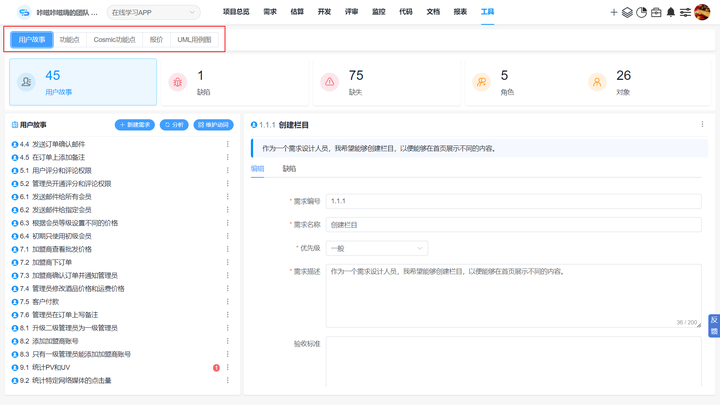Open more options for story 4.4

point(228,144)
